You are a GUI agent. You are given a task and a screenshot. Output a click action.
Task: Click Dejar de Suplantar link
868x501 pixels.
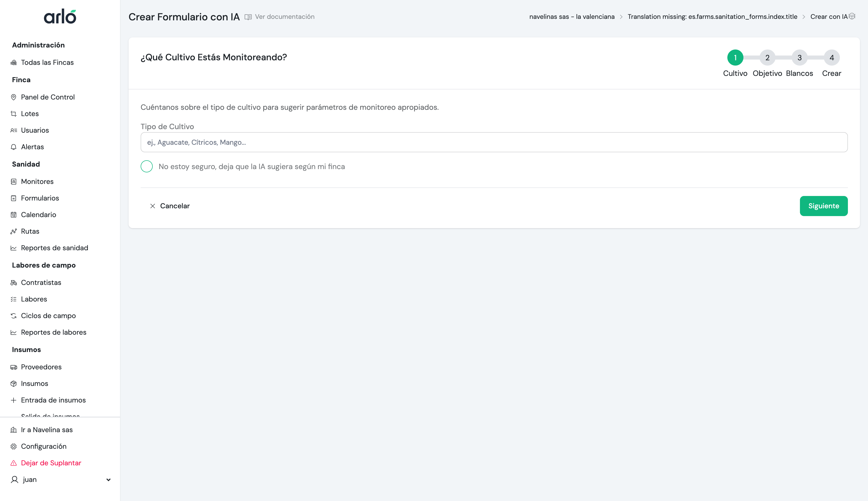click(x=51, y=463)
